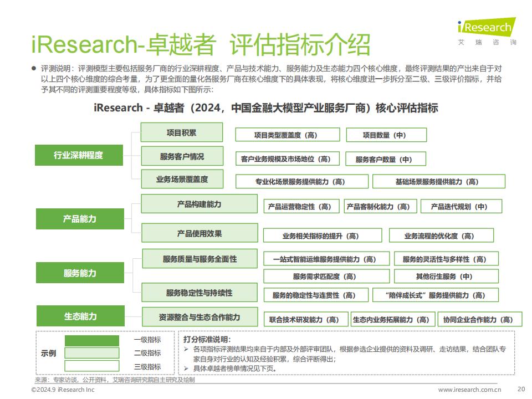Viewport: 532px width, 399px height.
Task: Select 专业化场景服务提供能力（高） indicator
Action: click(x=302, y=182)
